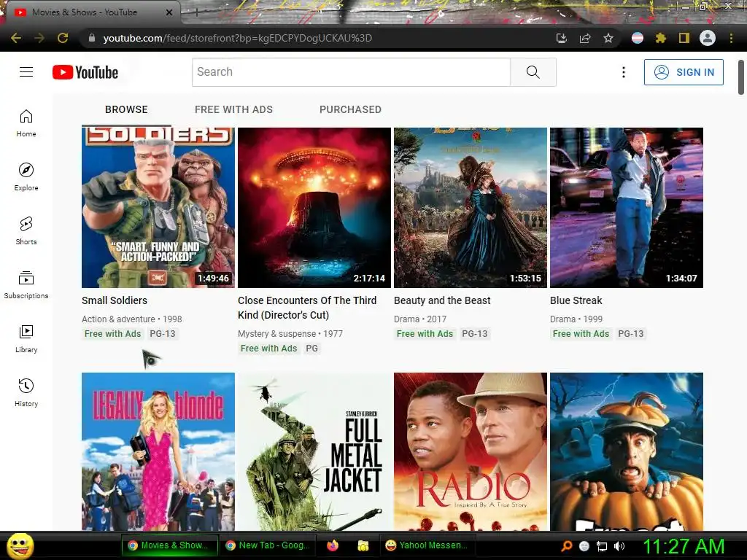Click the smiley start button in taskbar
Viewport: 747px width, 560px height.
[20, 545]
